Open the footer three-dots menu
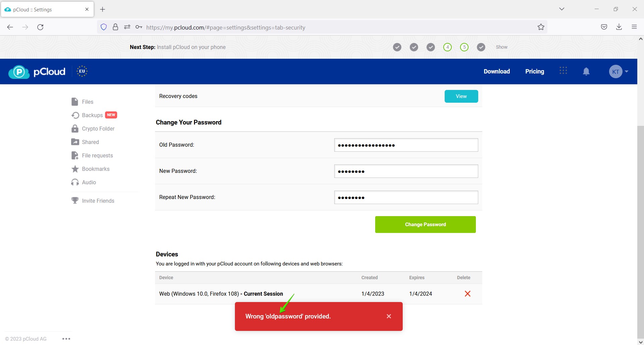Image resolution: width=644 pixels, height=345 pixels. (x=66, y=339)
